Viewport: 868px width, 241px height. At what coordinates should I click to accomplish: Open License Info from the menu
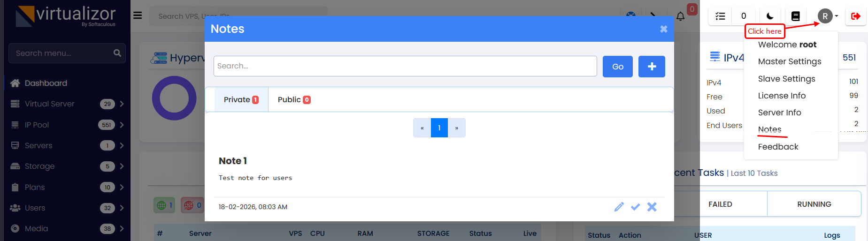(x=782, y=96)
